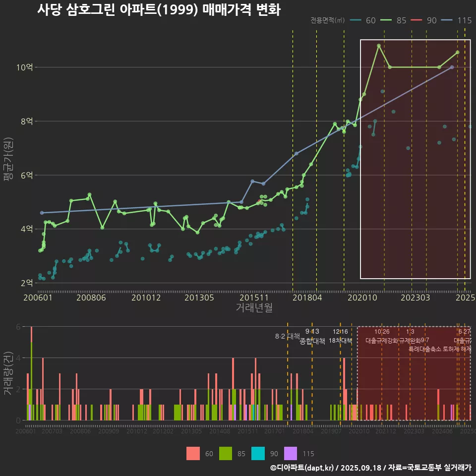The image size is (476, 476).
Task: Select the green 85 bottom legend swatch
Action: click(x=226, y=453)
